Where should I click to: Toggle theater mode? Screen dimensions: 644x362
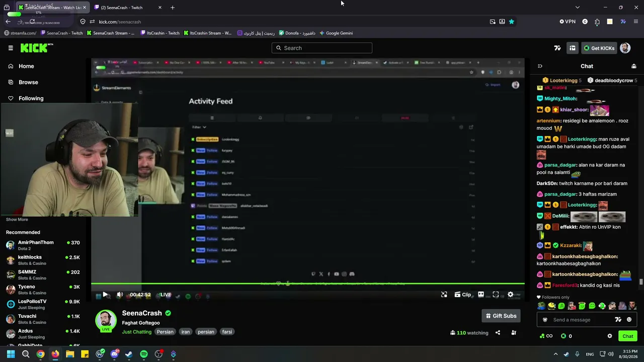(481, 295)
